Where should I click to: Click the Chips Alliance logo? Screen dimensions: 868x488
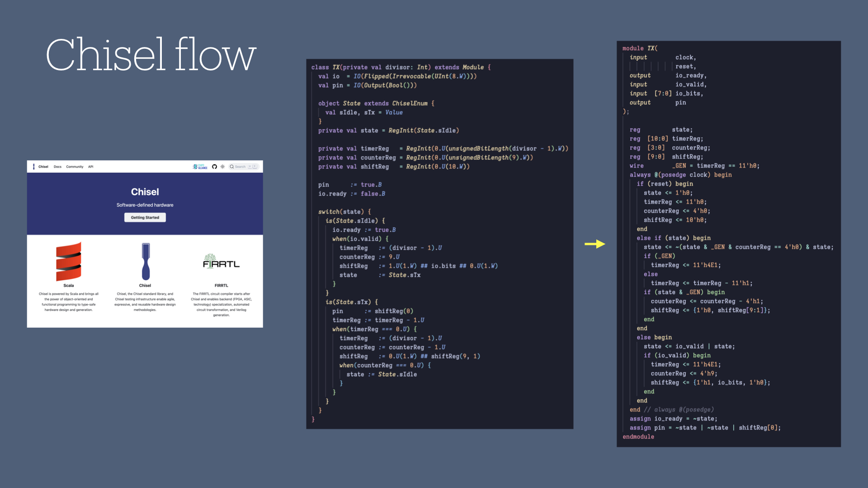(200, 166)
